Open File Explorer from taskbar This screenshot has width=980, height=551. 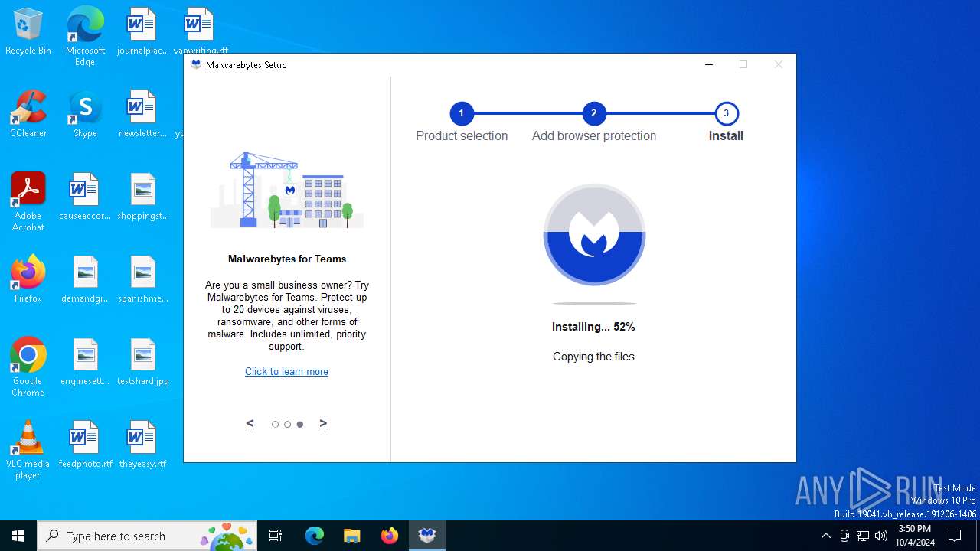pyautogui.click(x=351, y=536)
